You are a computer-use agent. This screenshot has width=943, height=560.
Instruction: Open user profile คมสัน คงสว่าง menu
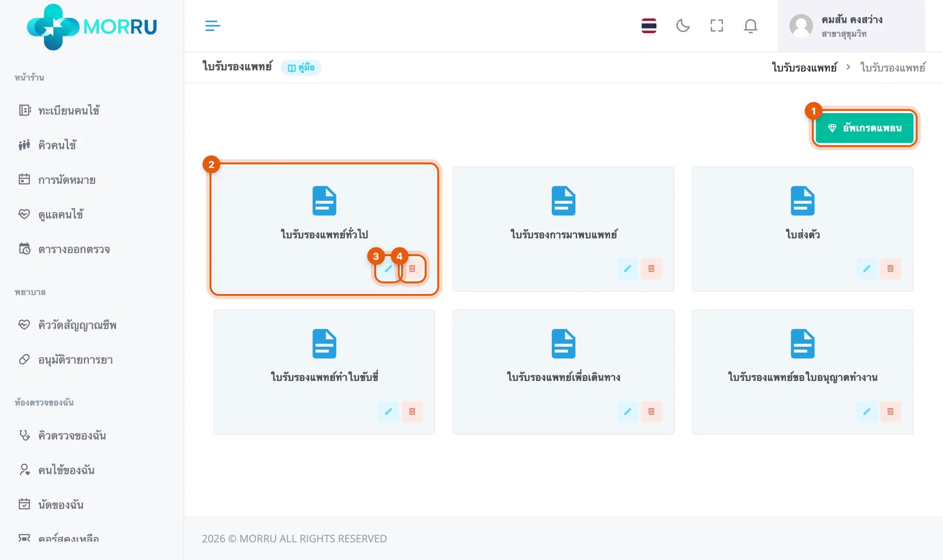[x=851, y=26]
